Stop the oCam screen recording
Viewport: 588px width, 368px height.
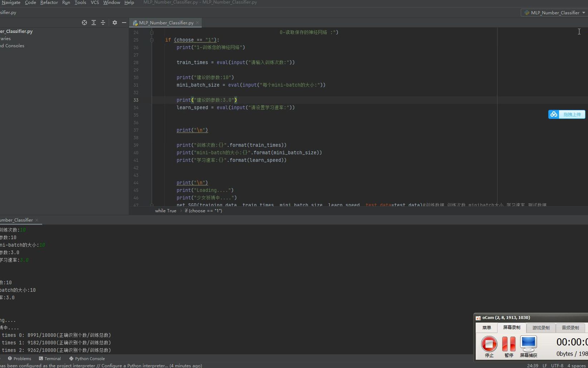pos(489,345)
